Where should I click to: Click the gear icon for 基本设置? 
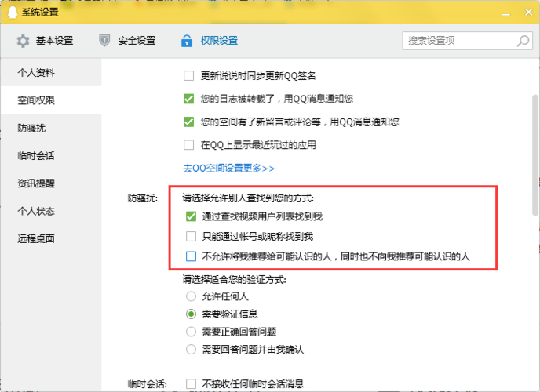pos(23,41)
